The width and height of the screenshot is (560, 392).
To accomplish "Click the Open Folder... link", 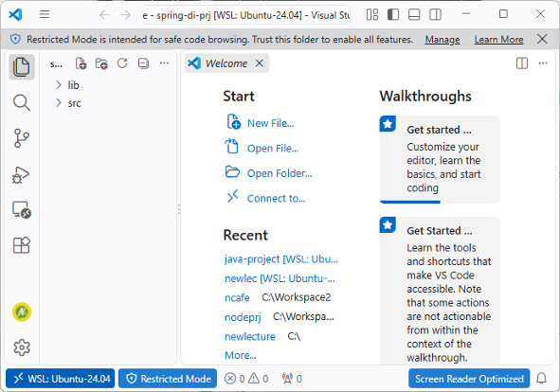I will click(x=280, y=173).
